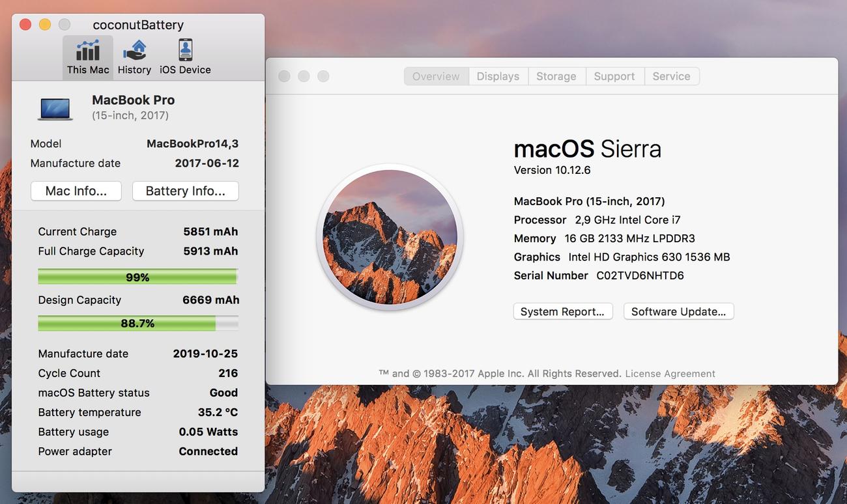Click the Power adapter value Connected

[x=208, y=451]
